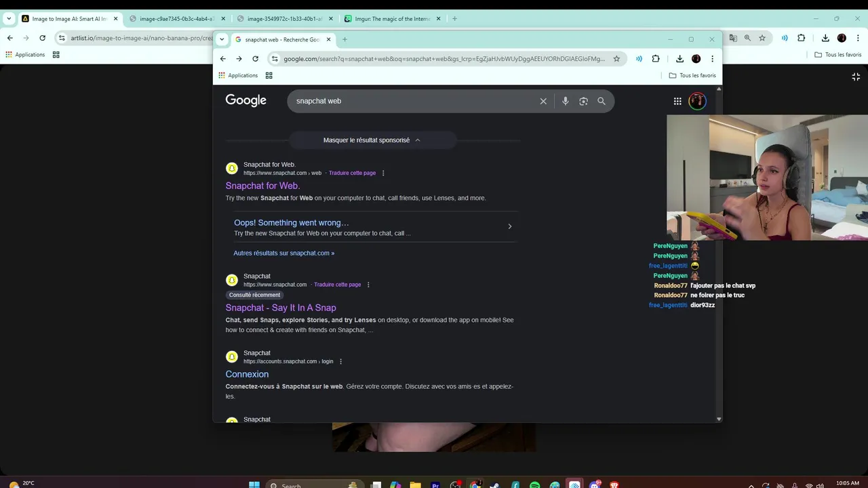Open Applications bookmark in Google window
The width and height of the screenshot is (868, 488).
(238, 75)
